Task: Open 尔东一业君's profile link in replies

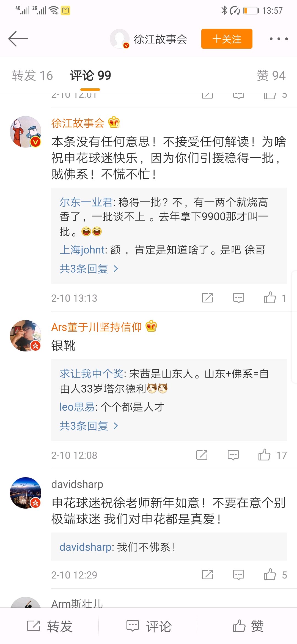Action: (86, 202)
